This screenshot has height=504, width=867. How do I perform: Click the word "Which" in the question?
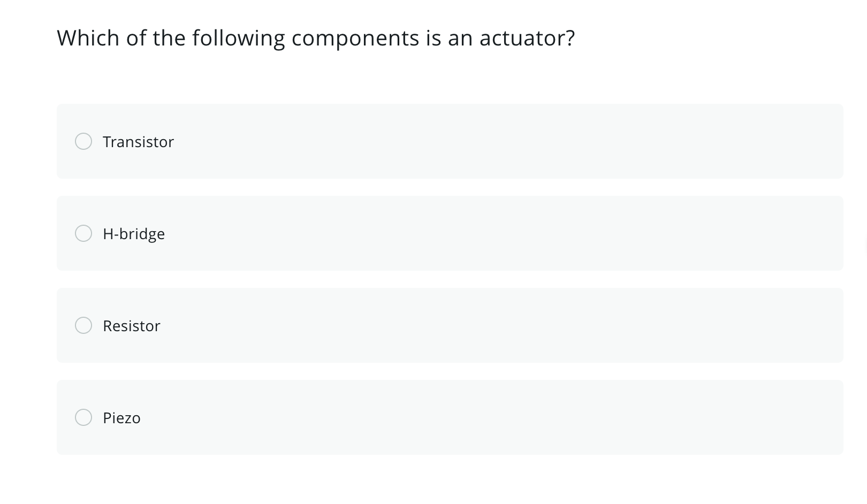(88, 38)
